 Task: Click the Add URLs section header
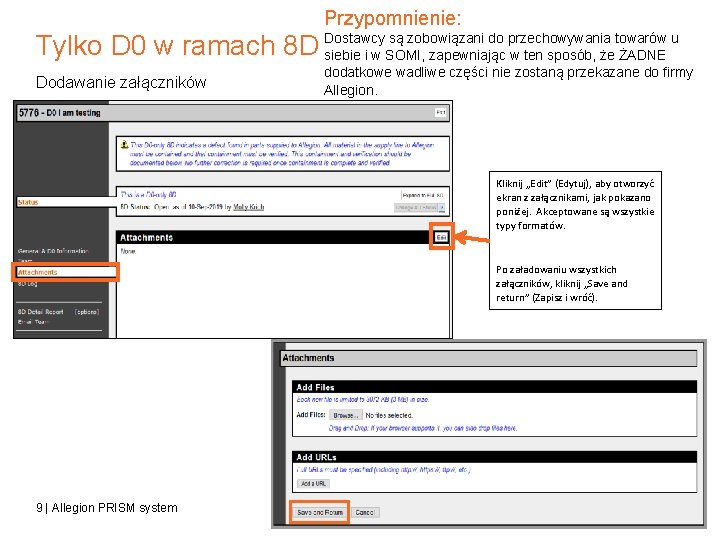[495, 457]
